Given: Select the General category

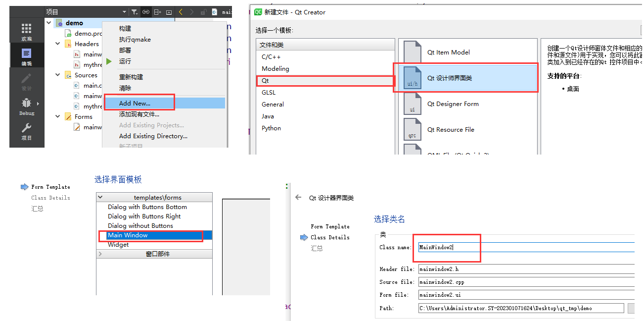Looking at the screenshot, I should (273, 105).
